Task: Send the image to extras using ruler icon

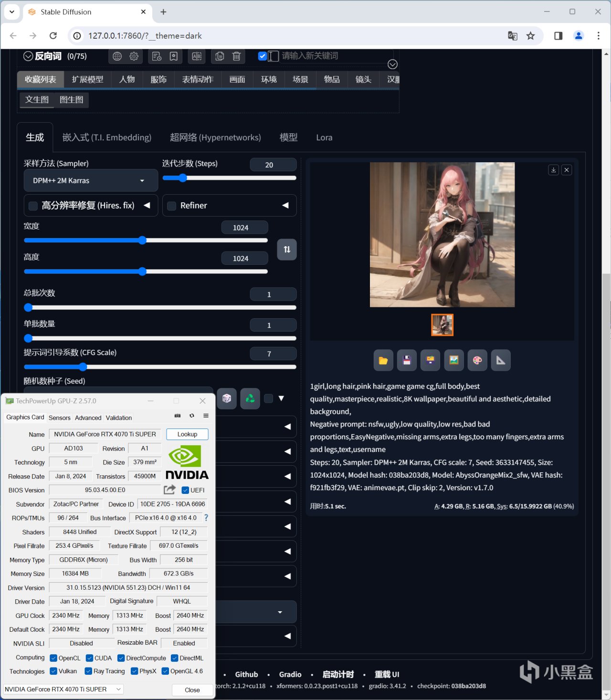Action: 501,360
